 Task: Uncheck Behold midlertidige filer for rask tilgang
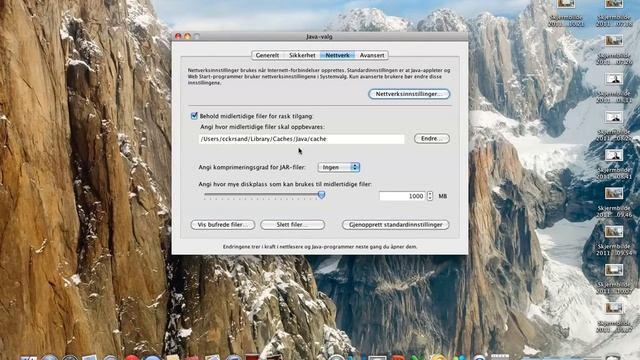194,116
